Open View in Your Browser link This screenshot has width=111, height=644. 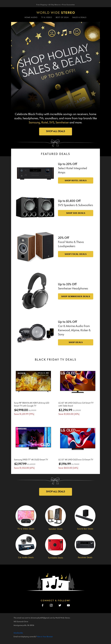point(45,636)
